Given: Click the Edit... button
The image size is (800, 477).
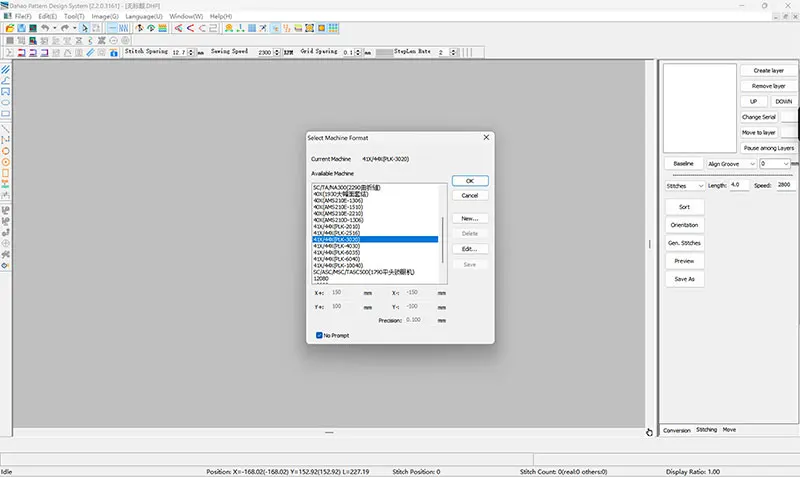Looking at the screenshot, I should [x=470, y=249].
